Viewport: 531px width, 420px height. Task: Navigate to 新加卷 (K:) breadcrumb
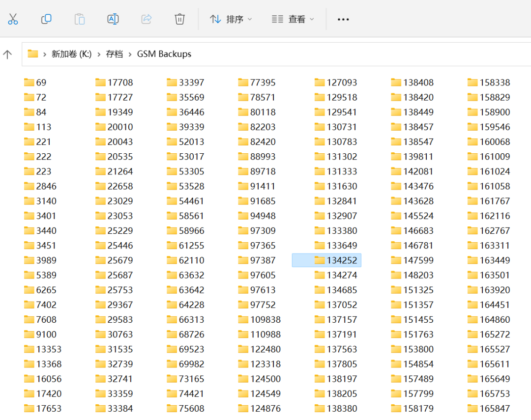pos(71,54)
